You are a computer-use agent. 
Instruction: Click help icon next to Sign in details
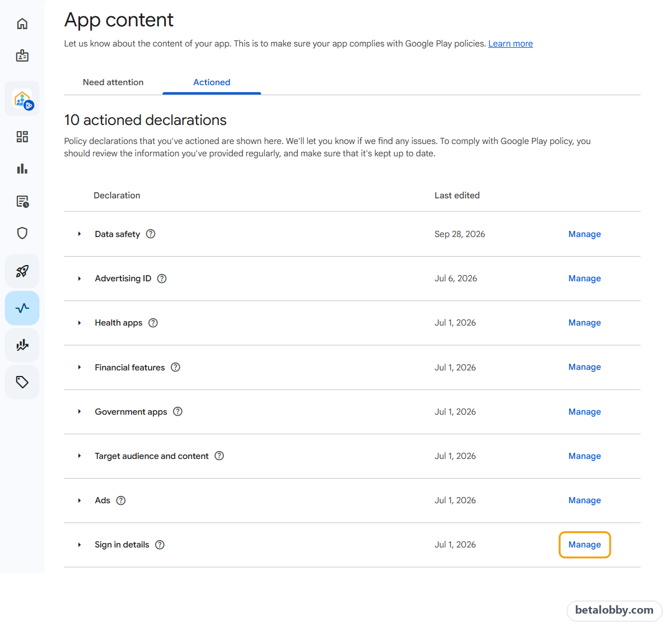(160, 545)
